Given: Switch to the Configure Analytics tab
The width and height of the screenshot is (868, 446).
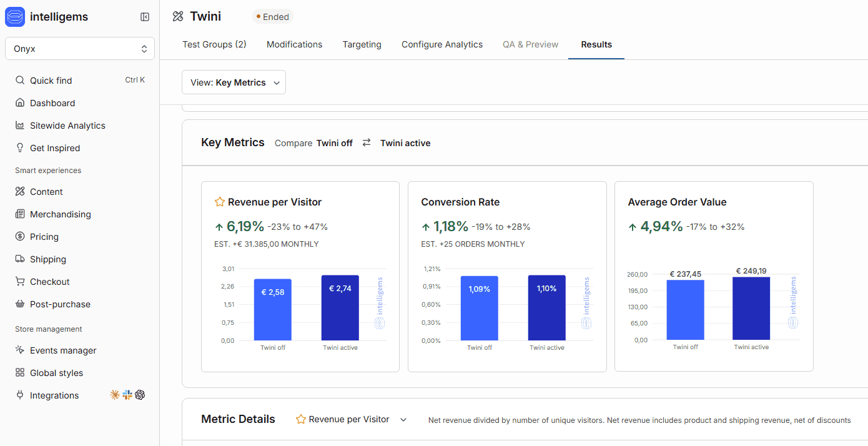Looking at the screenshot, I should coord(442,44).
